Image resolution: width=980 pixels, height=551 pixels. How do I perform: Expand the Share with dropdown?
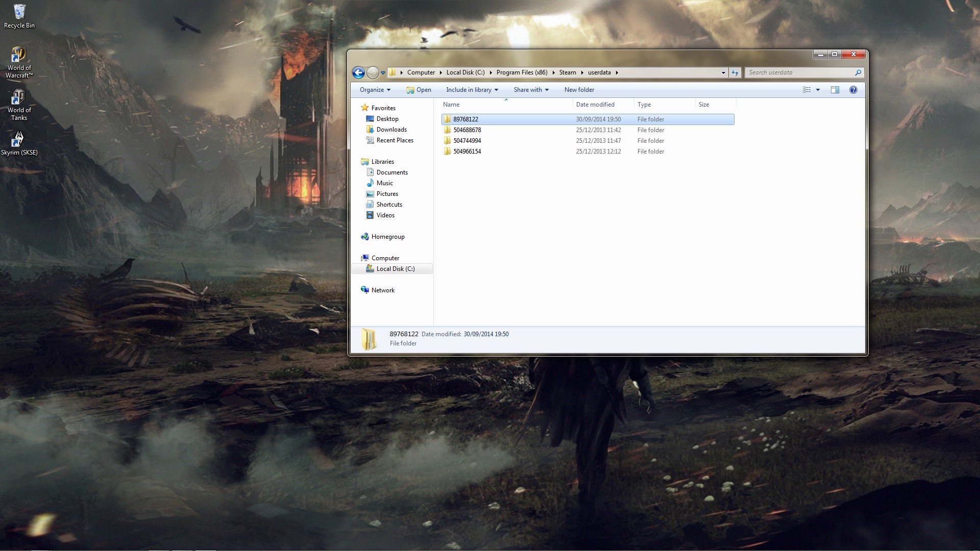[x=531, y=90]
